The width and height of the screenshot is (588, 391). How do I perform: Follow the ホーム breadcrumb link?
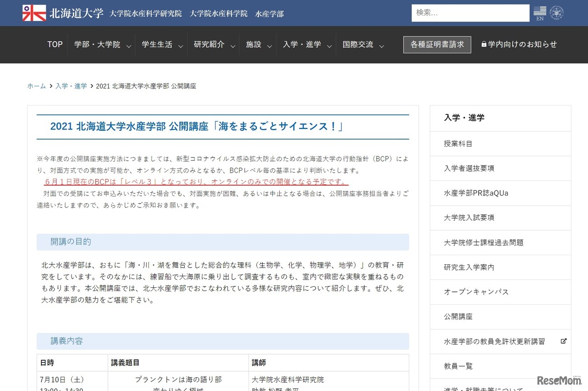point(36,86)
